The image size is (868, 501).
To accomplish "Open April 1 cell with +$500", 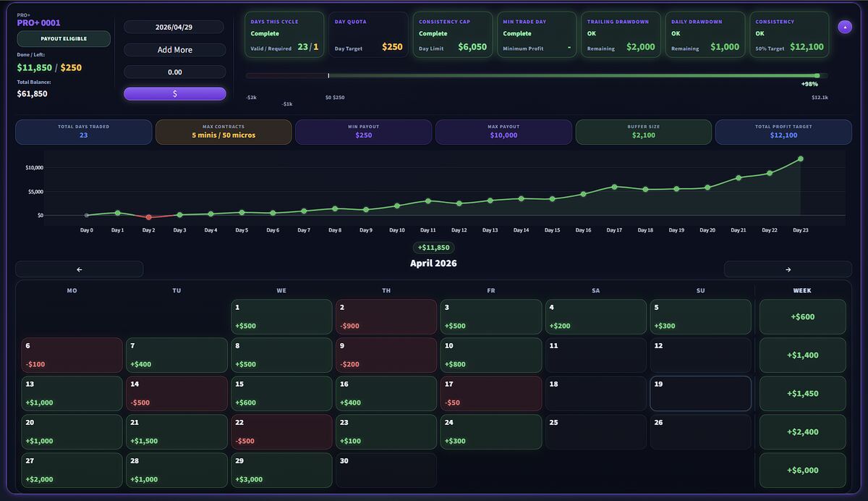I will coord(281,317).
